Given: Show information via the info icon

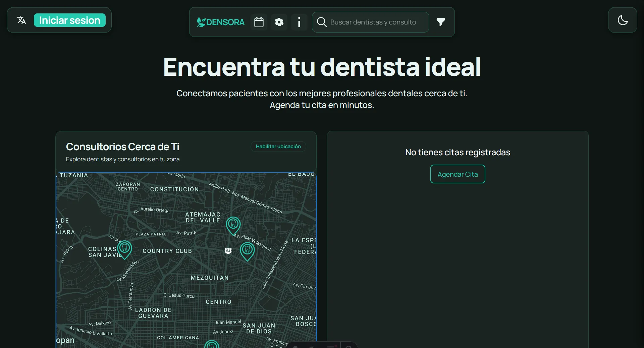Looking at the screenshot, I should click(x=299, y=22).
